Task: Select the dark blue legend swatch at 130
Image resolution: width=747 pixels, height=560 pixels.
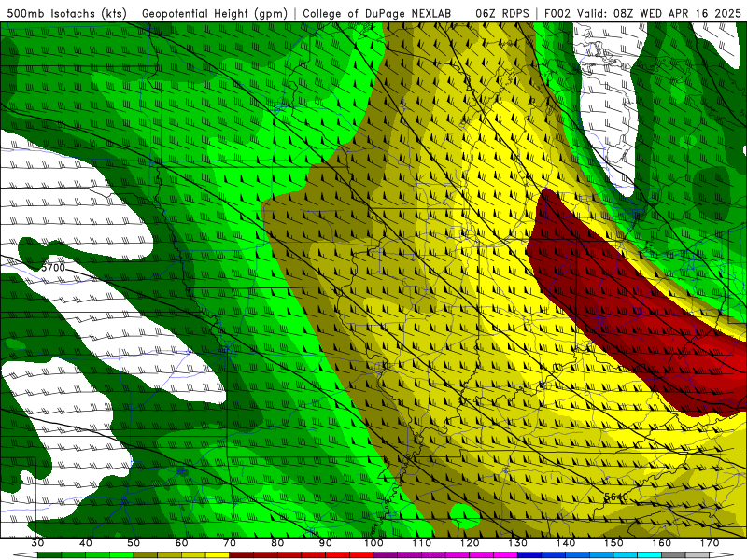Action: point(529,555)
